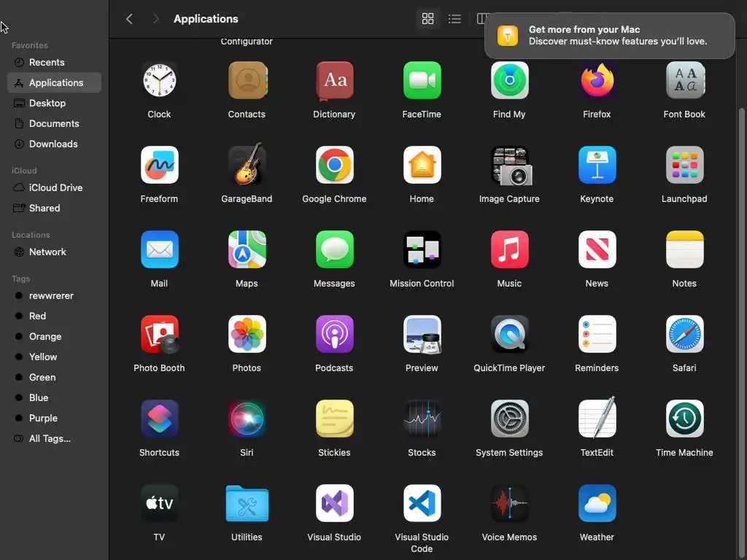Image resolution: width=747 pixels, height=560 pixels.
Task: Select the Podcasts app icon
Action: point(334,334)
